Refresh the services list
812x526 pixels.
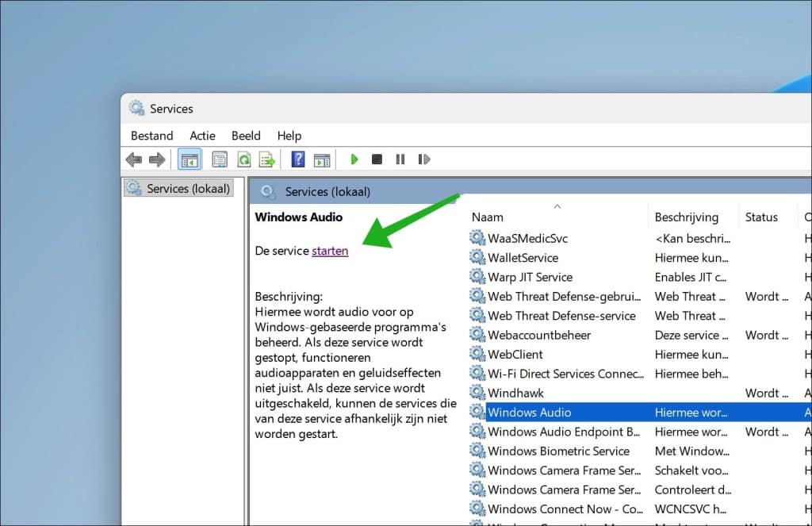click(243, 159)
